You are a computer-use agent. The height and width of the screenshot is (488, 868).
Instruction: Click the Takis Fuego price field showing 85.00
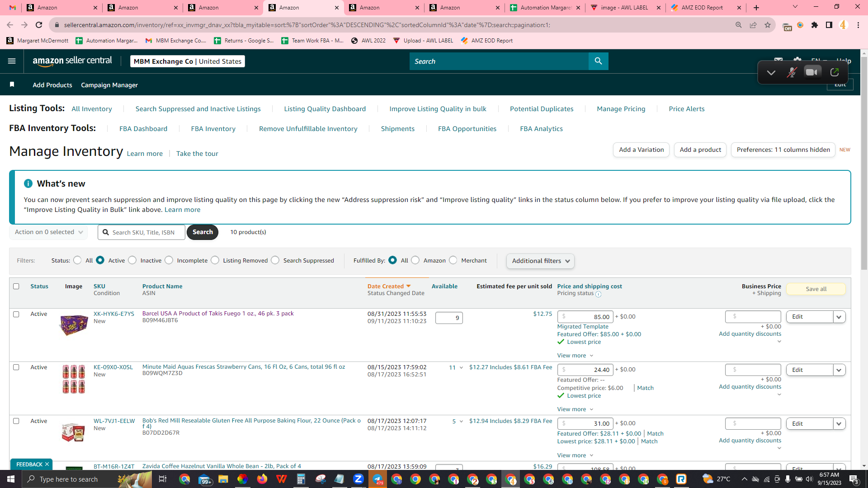tap(585, 317)
